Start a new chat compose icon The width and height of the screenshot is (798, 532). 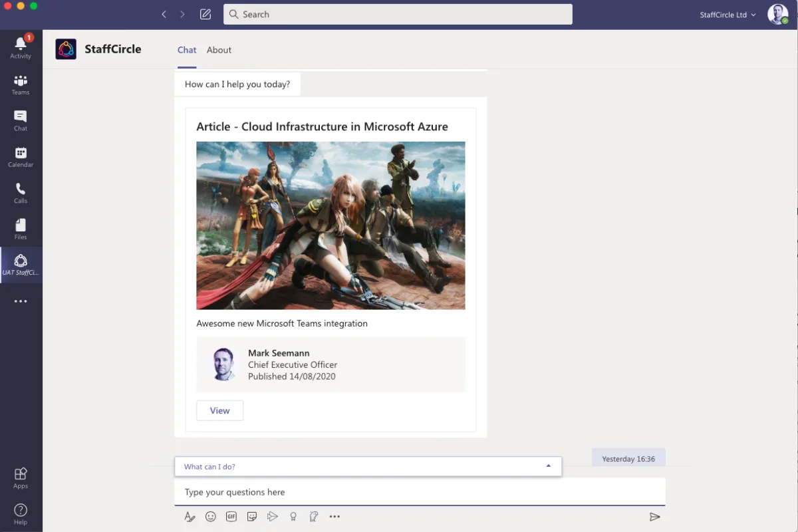[x=205, y=14]
